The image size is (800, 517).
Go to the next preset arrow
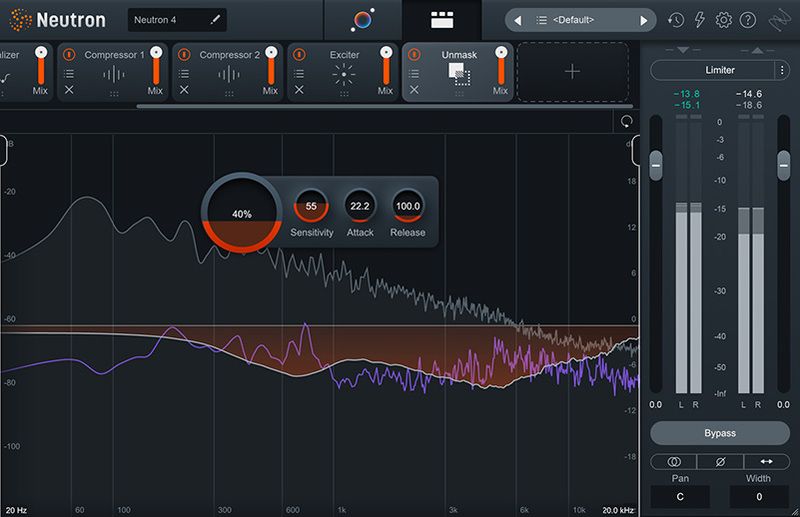[x=645, y=20]
